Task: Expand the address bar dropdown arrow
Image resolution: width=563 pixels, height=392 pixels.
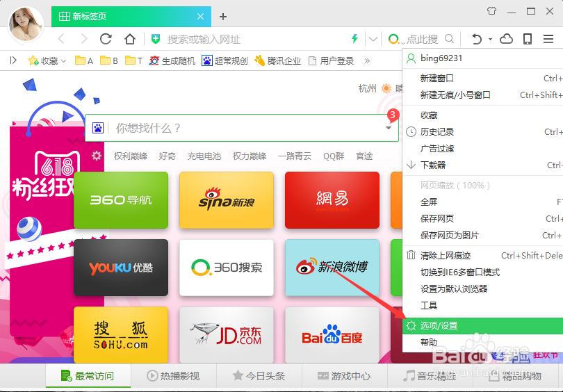Action: (x=373, y=39)
